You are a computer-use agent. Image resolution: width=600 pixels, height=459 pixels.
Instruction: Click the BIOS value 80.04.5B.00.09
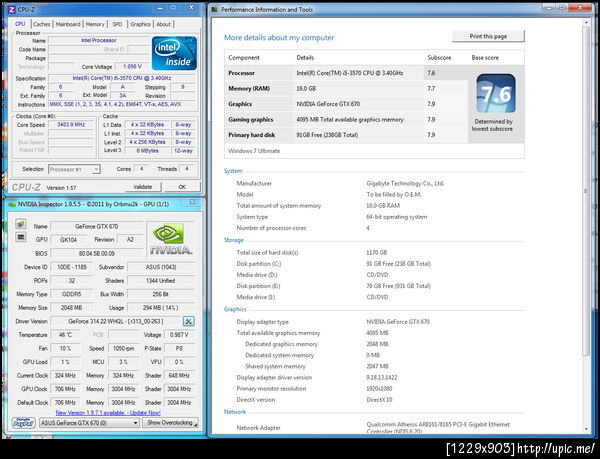96,253
